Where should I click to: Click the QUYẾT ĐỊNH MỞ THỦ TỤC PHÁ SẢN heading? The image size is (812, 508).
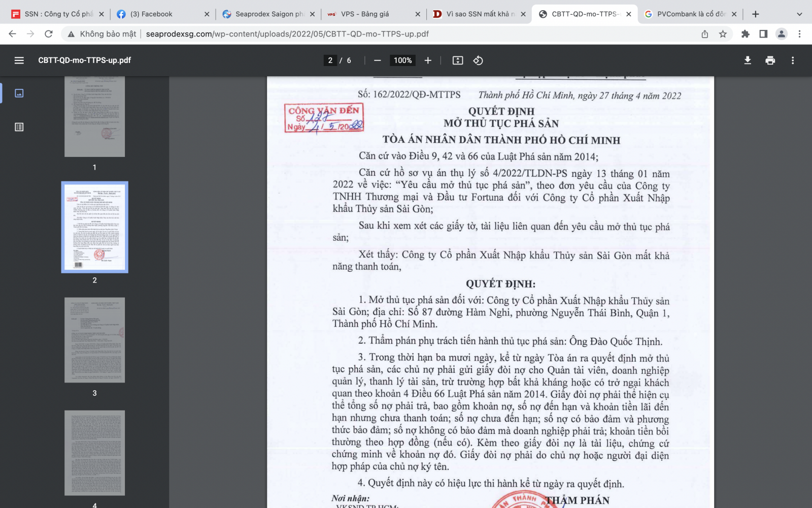click(501, 117)
